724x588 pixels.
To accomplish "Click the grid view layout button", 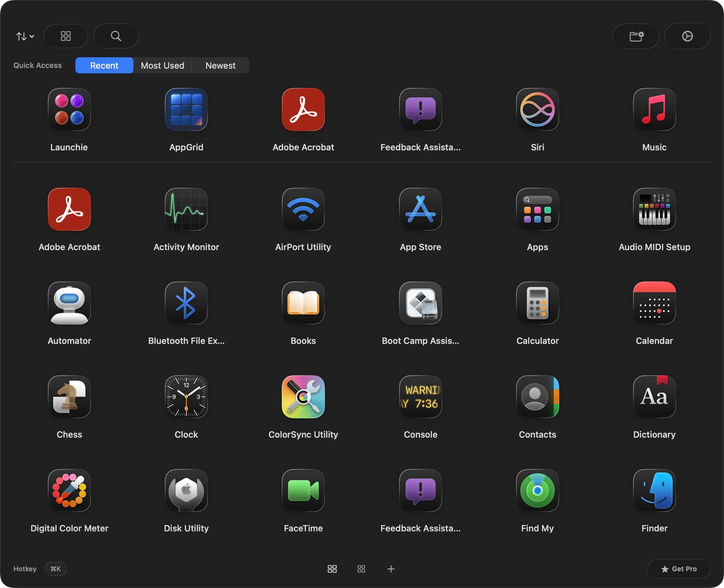I will click(66, 36).
